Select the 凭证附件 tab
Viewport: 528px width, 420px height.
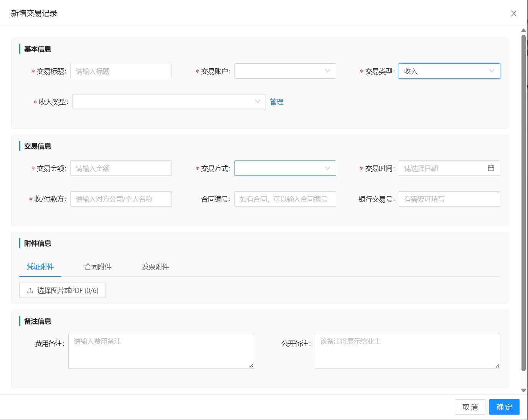coord(40,267)
